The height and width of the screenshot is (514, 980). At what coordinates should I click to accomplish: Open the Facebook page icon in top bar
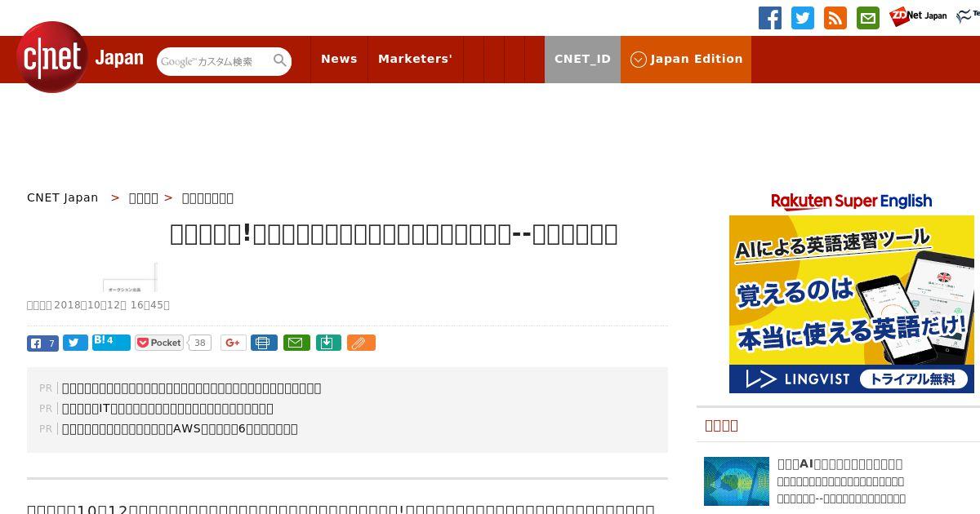coord(770,18)
